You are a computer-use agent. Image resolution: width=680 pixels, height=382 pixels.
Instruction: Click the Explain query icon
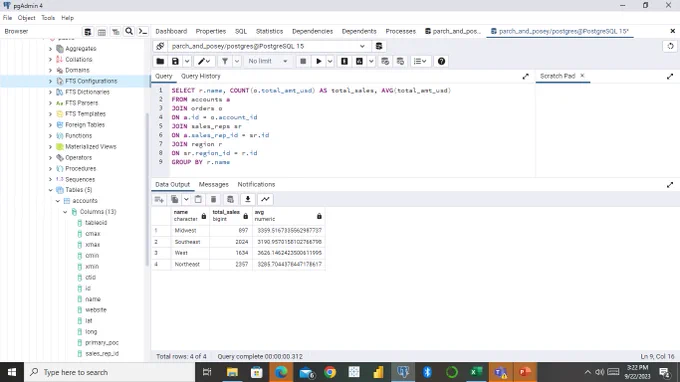tap(344, 61)
